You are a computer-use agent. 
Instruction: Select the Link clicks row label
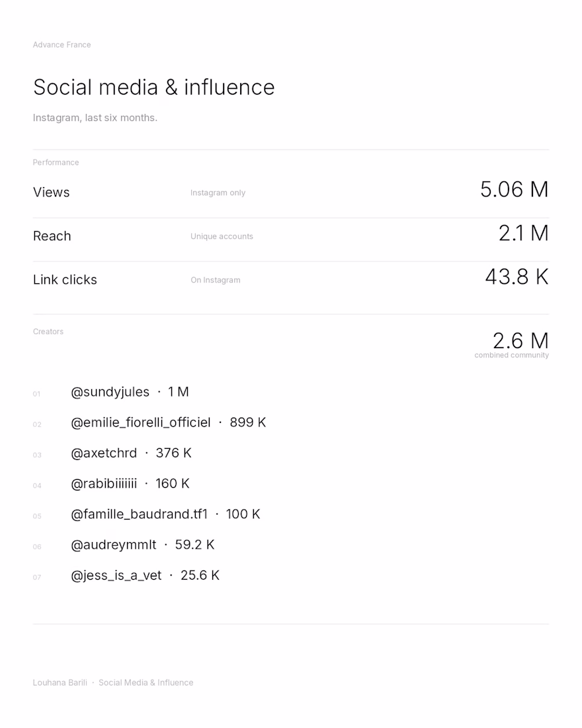click(x=65, y=279)
